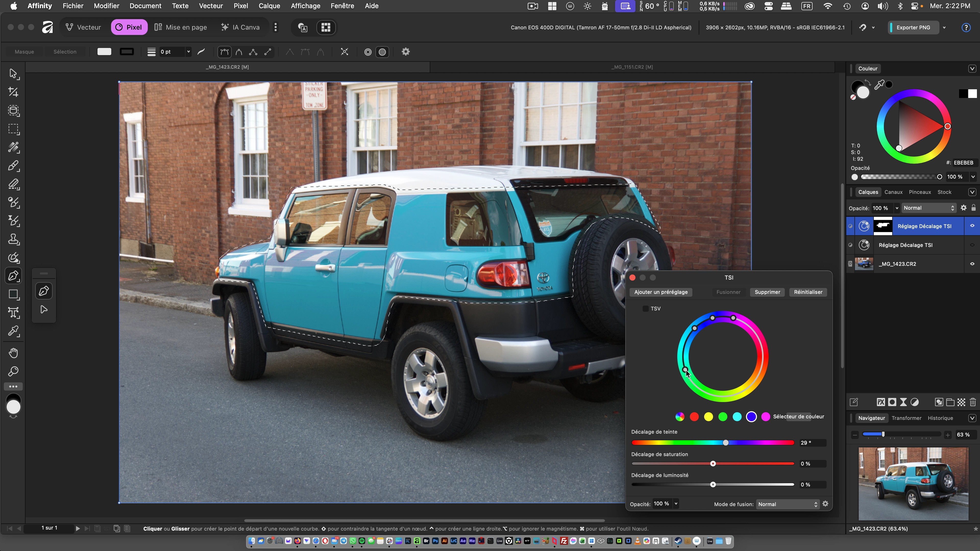This screenshot has height=551, width=980.
Task: Open the Calque menu
Action: [x=269, y=6]
